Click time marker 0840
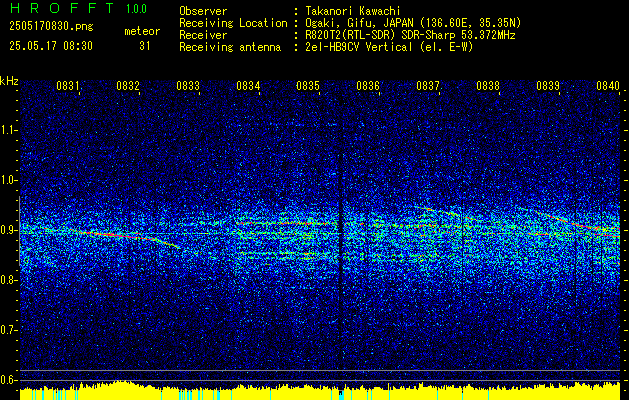This screenshot has height=400, width=629. (x=608, y=85)
